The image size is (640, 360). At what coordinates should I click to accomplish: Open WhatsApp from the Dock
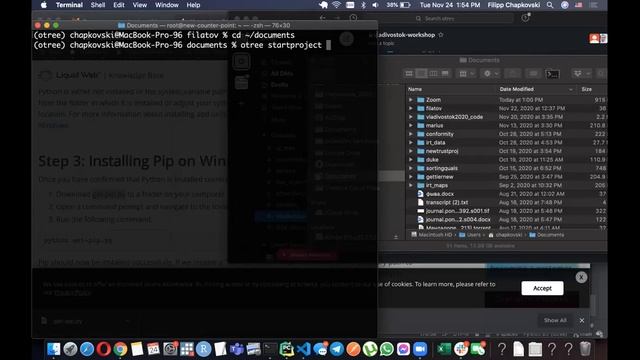point(387,349)
